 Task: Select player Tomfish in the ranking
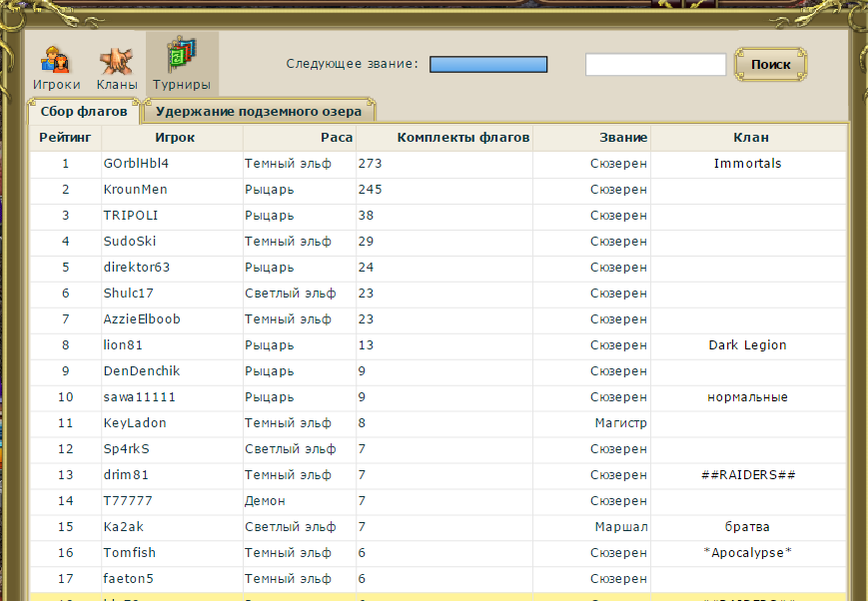pyautogui.click(x=129, y=553)
